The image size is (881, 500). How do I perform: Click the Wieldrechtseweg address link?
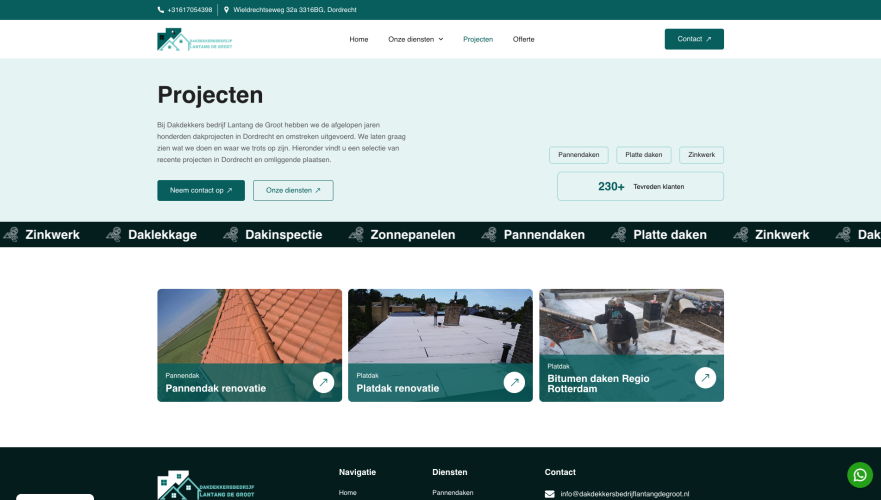pyautogui.click(x=295, y=10)
